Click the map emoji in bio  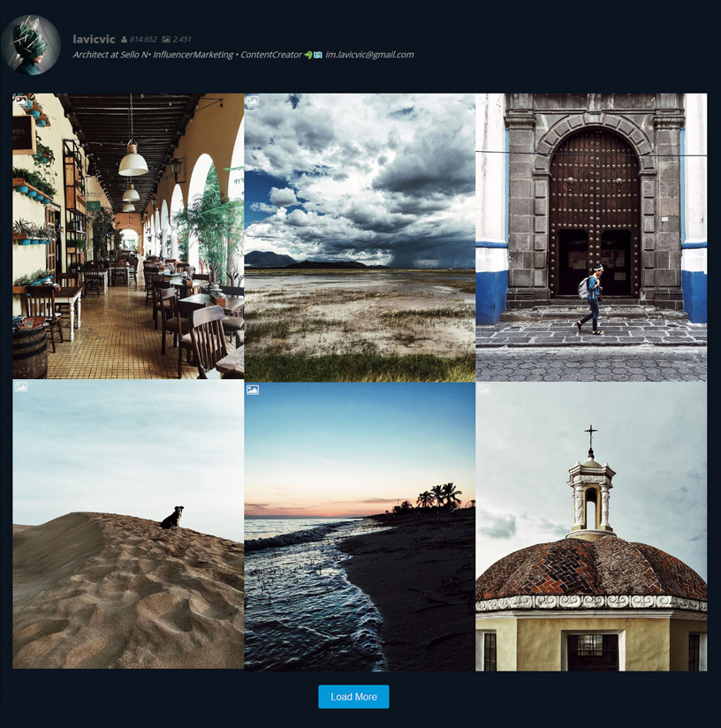318,55
